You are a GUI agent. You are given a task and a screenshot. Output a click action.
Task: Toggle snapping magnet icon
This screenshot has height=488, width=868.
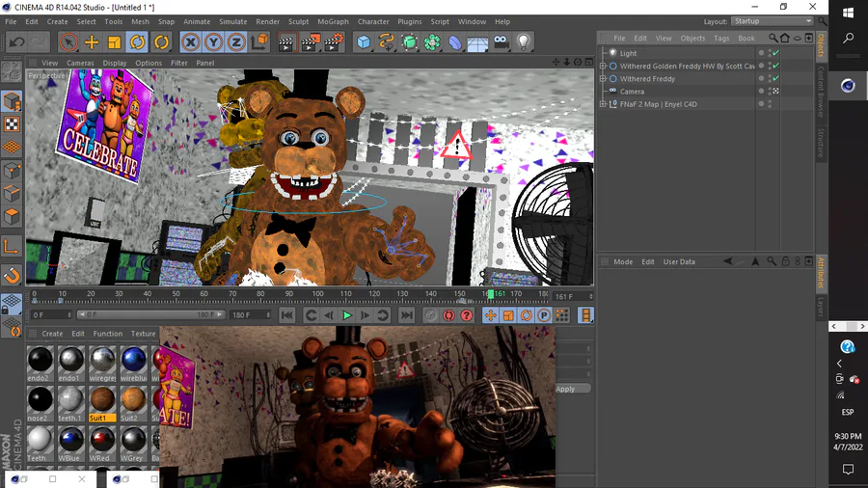[x=12, y=275]
